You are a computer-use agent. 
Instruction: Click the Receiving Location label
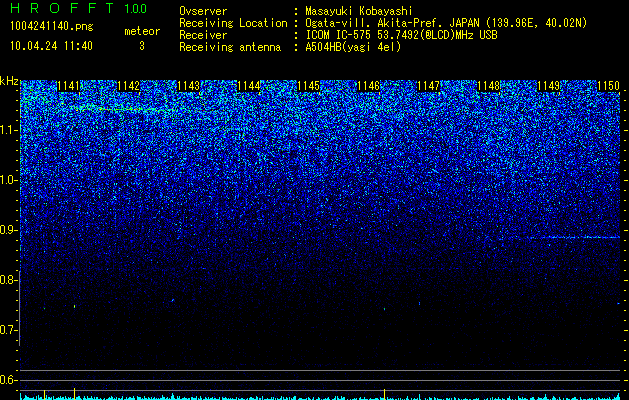233,23
